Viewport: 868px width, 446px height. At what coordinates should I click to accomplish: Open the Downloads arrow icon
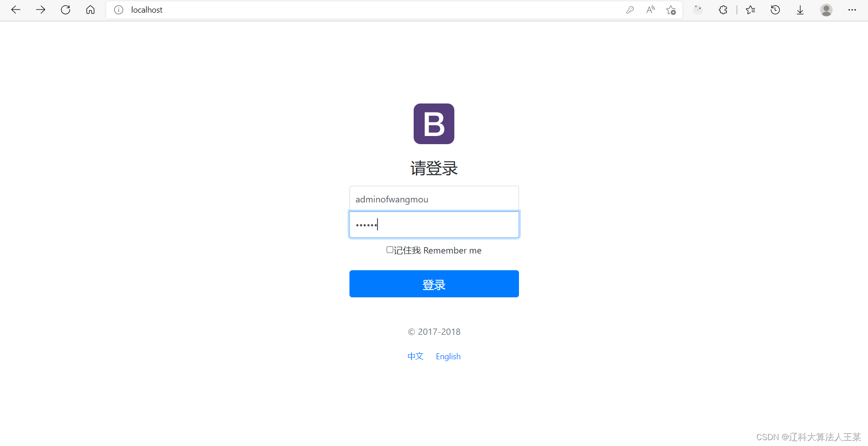coord(800,10)
